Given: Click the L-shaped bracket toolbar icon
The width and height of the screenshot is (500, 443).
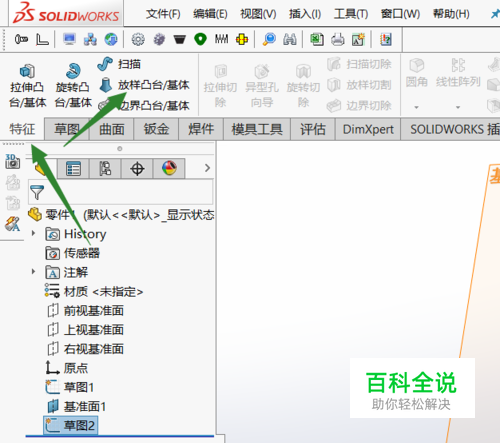Looking at the screenshot, I should point(42,40).
